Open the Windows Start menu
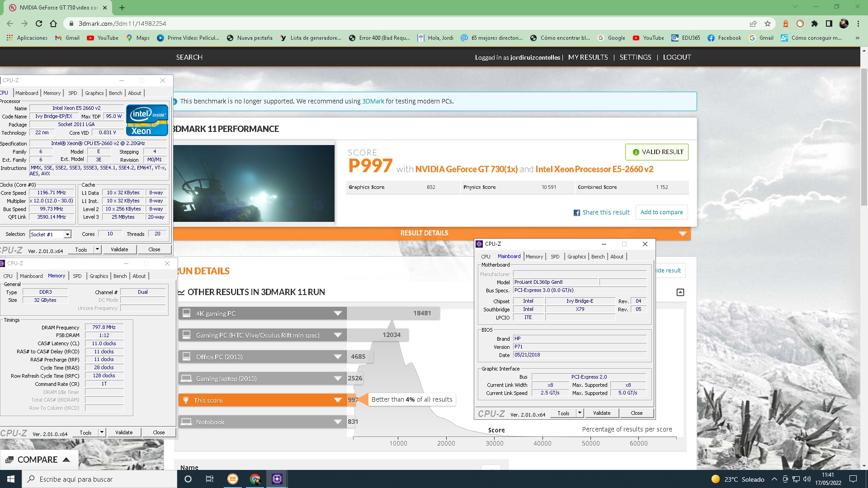 click(11, 479)
